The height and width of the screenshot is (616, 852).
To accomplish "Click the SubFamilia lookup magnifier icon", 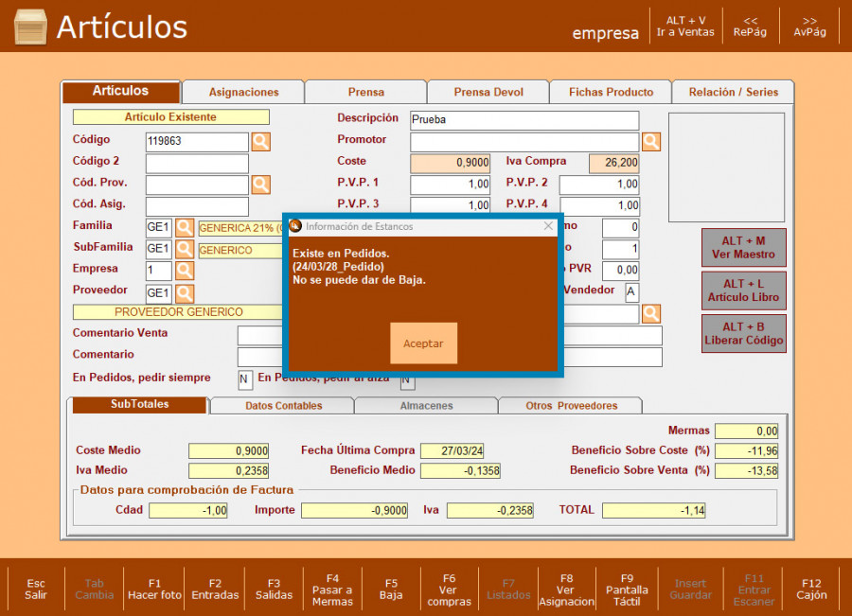I will pos(185,250).
